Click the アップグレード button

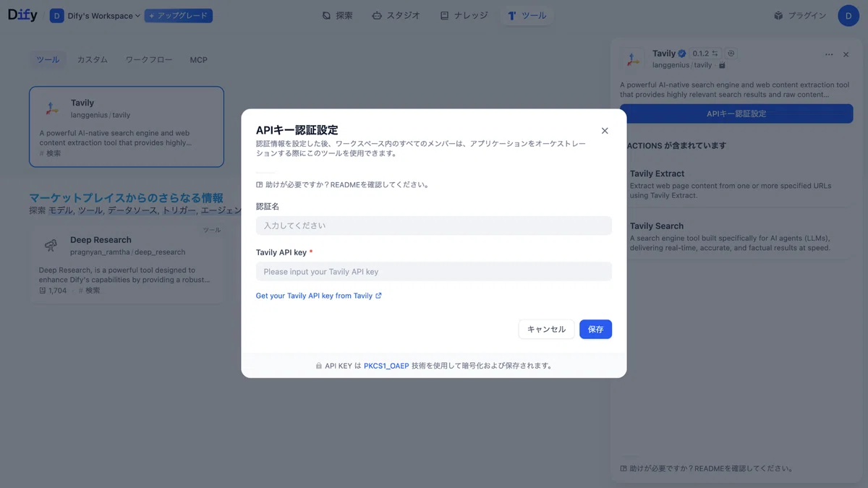coord(178,16)
